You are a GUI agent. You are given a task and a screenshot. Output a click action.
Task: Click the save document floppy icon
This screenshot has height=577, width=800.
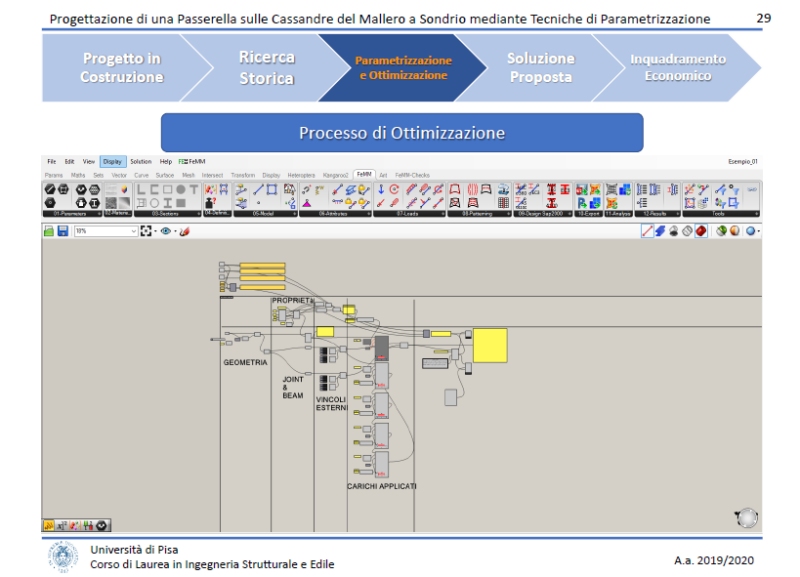point(63,231)
